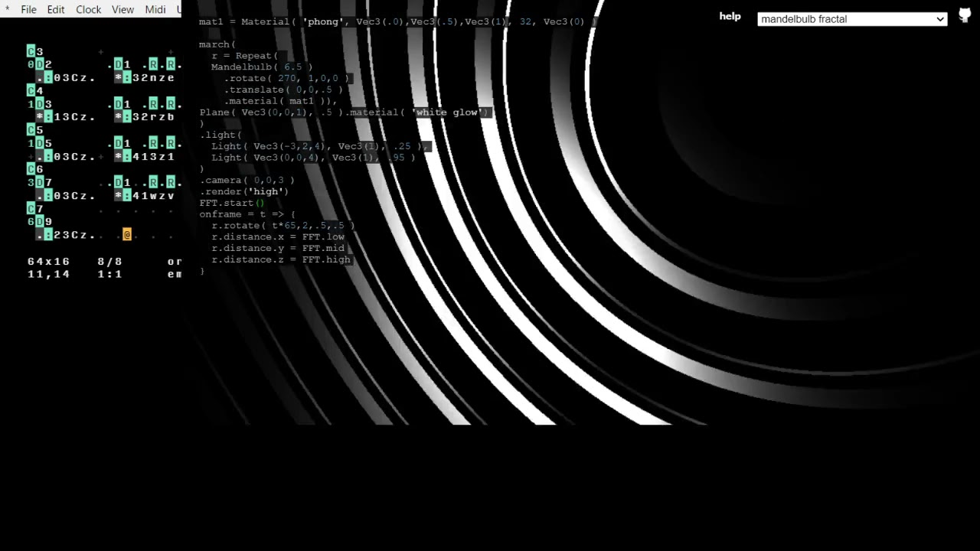Click the 1D5 delay operator in Orca
The width and height of the screenshot is (980, 551).
(x=40, y=143)
